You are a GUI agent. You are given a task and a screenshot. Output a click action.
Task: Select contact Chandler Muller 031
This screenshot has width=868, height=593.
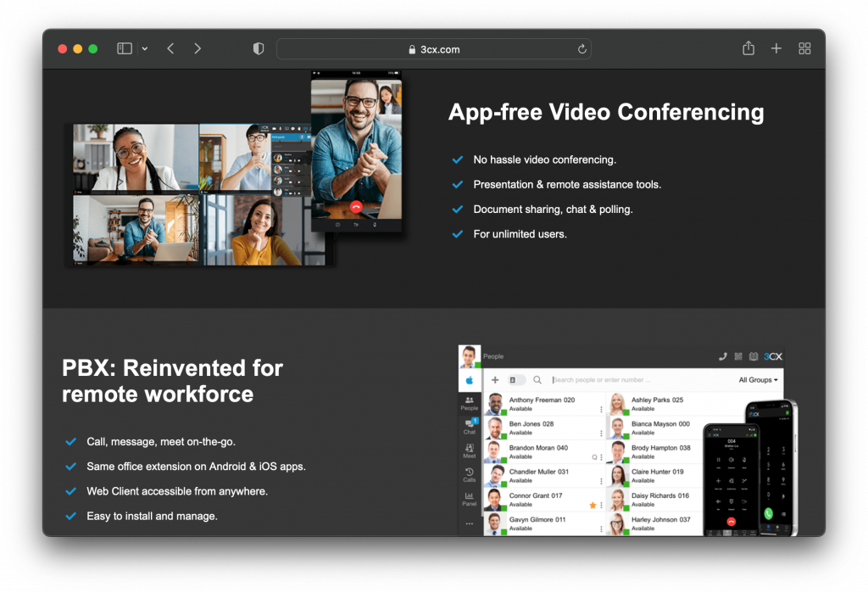coord(545,475)
